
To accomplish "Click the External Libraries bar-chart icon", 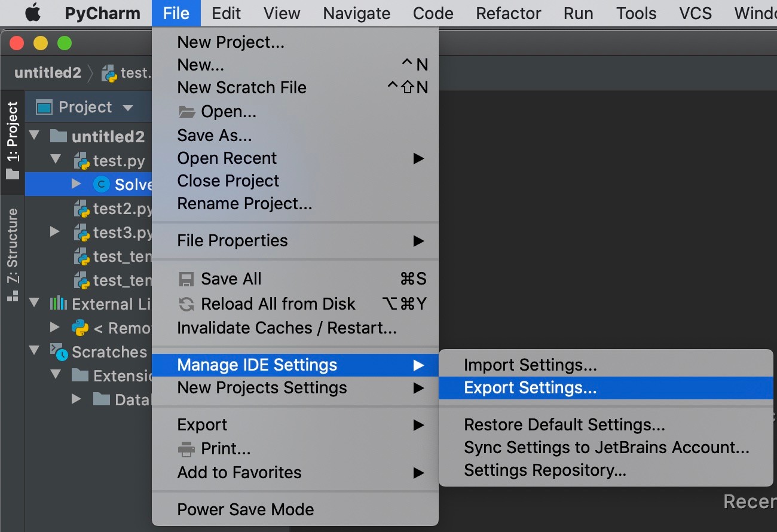I will coord(58,303).
